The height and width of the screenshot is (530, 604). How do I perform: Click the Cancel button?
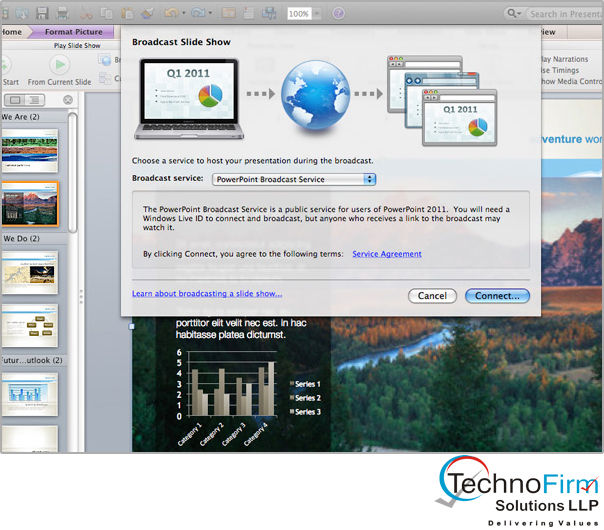(x=432, y=296)
